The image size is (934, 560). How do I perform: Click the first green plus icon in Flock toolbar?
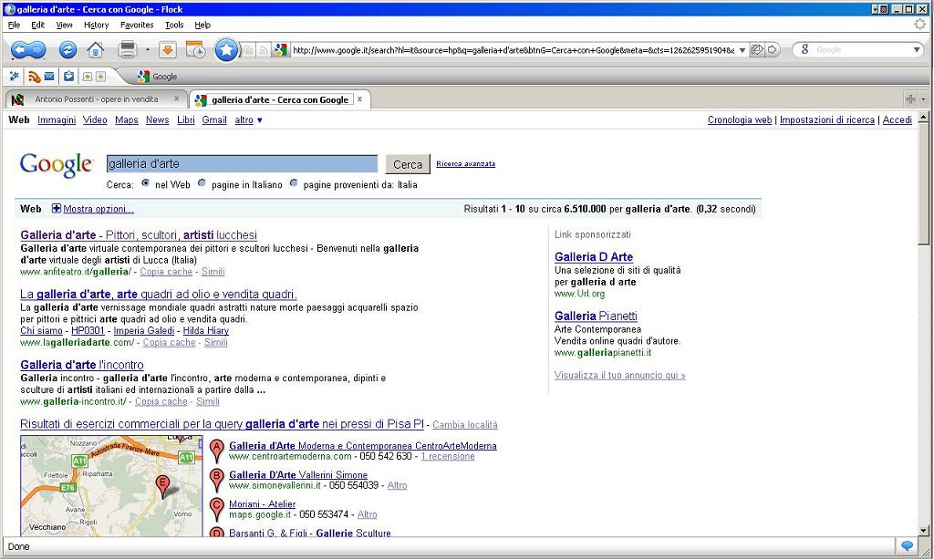point(87,77)
